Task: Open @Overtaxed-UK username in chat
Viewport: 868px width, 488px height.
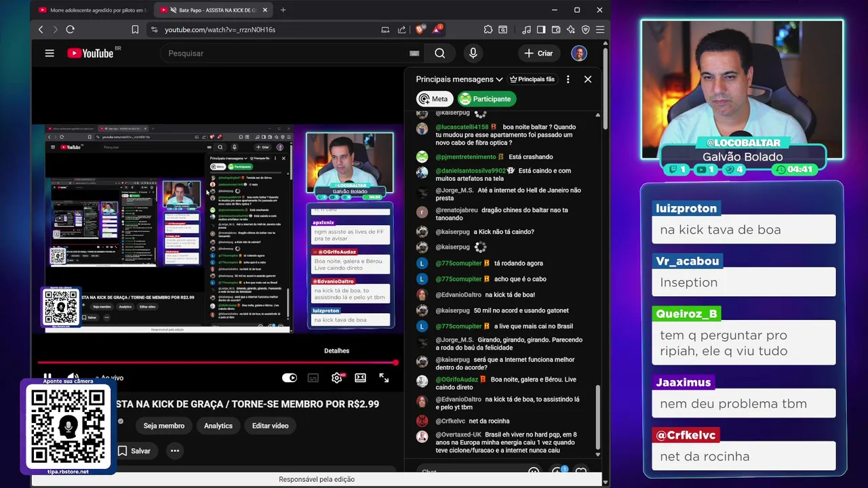Action: pos(458,434)
